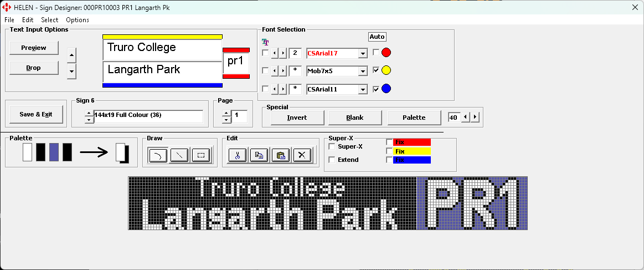Screen dimensions: 644x270
Task: Click the Langarth Park text field
Action: pos(162,70)
